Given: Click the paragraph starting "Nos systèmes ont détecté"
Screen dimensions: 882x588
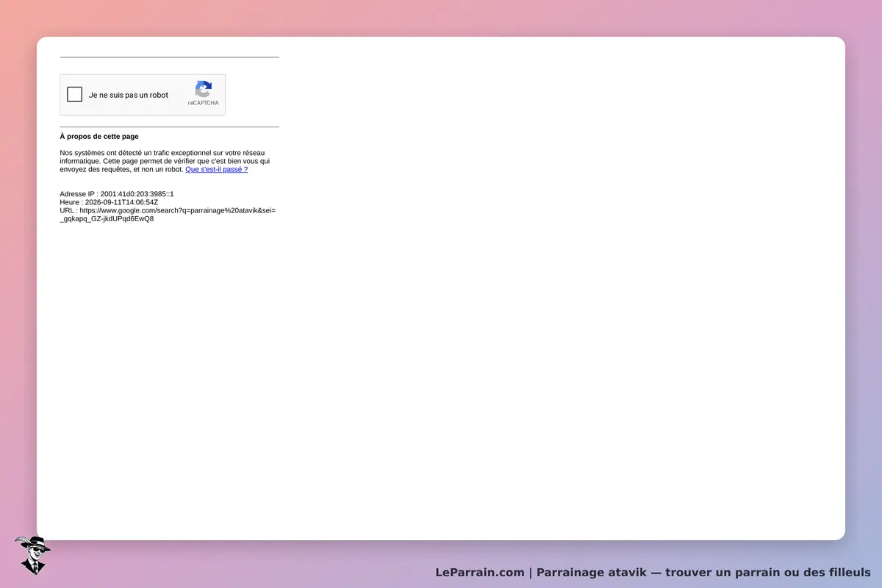Looking at the screenshot, I should pos(165,161).
